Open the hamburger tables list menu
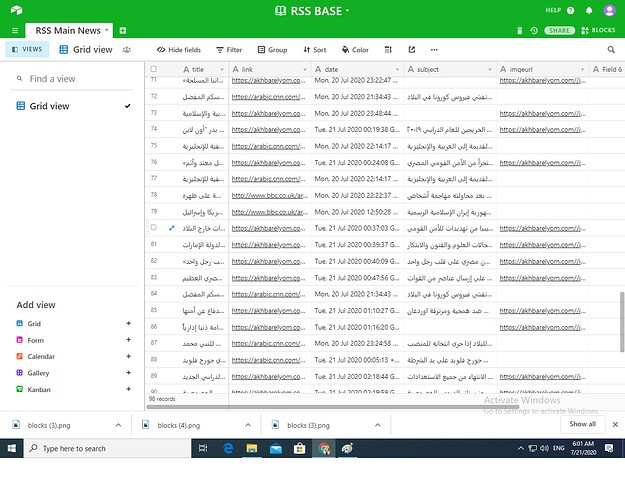Viewport: 625px width, 500px height. coord(15,30)
